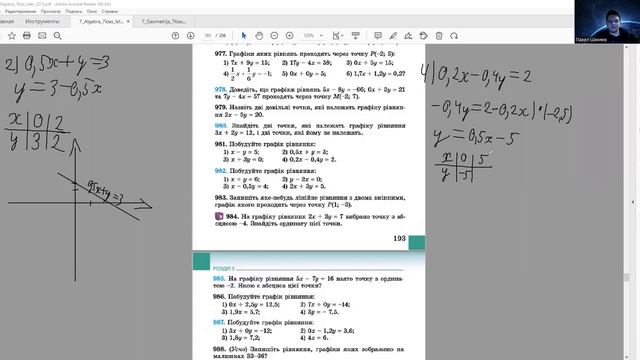640x360 pixels.
Task: Expand the right side panel arrow
Action: click(x=633, y=202)
